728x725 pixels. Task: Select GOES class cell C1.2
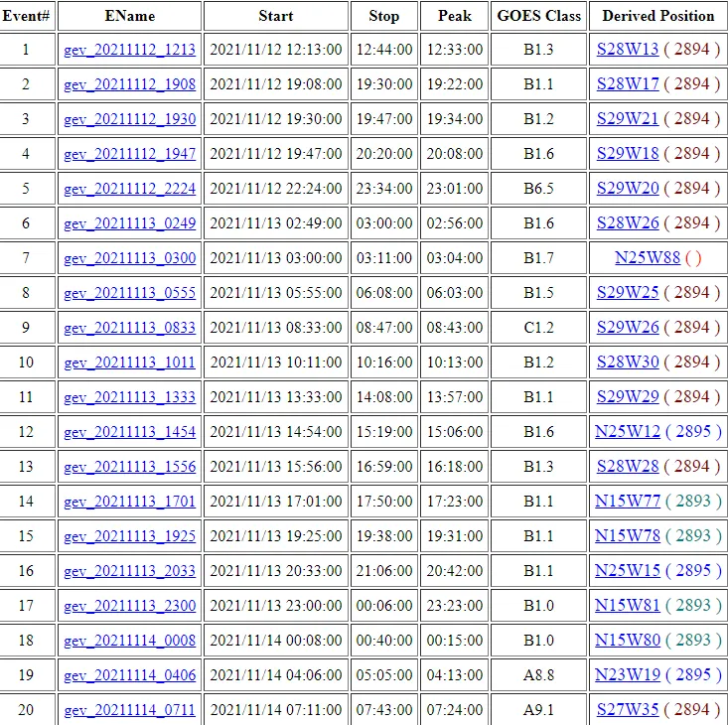pyautogui.click(x=538, y=328)
